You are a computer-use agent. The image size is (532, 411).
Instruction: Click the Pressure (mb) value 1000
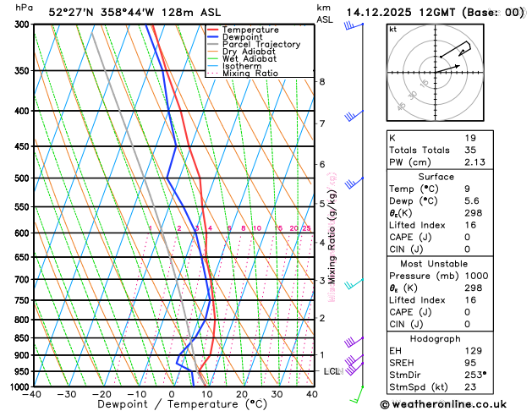[x=476, y=276]
